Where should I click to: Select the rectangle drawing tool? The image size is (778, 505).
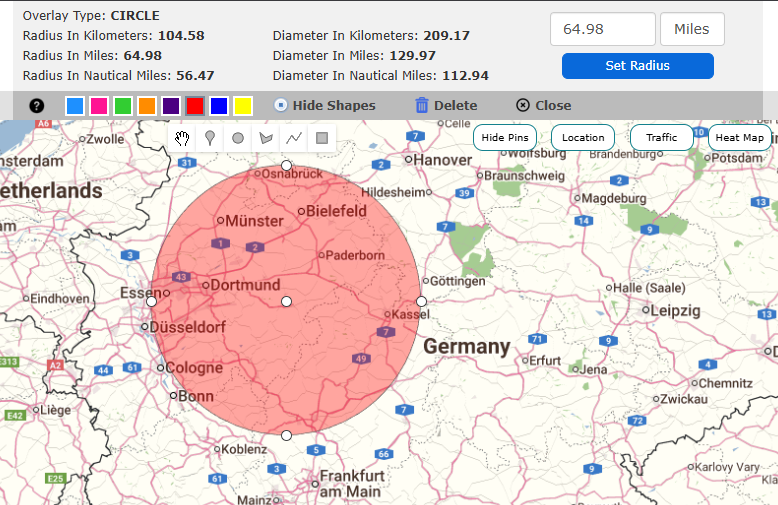pos(322,138)
